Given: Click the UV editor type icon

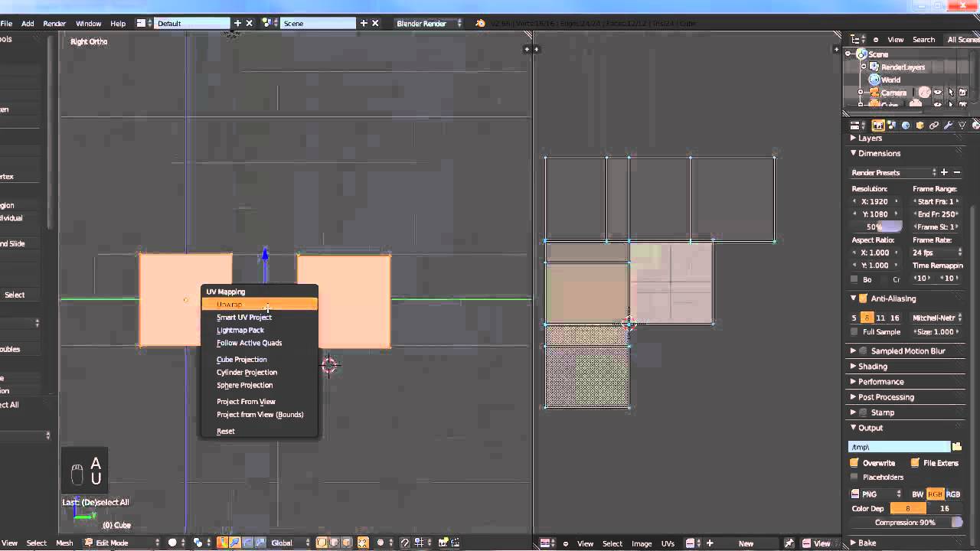Looking at the screenshot, I should click(548, 543).
